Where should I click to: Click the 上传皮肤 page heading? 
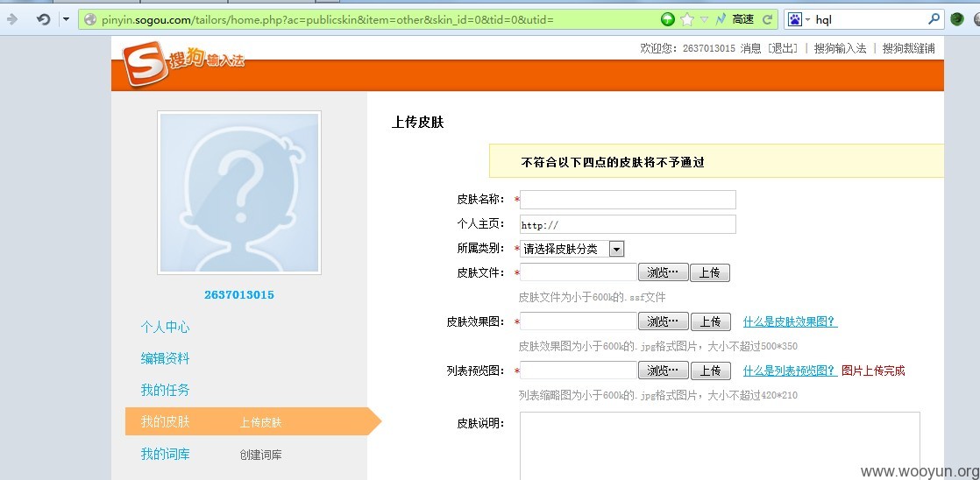[417, 123]
